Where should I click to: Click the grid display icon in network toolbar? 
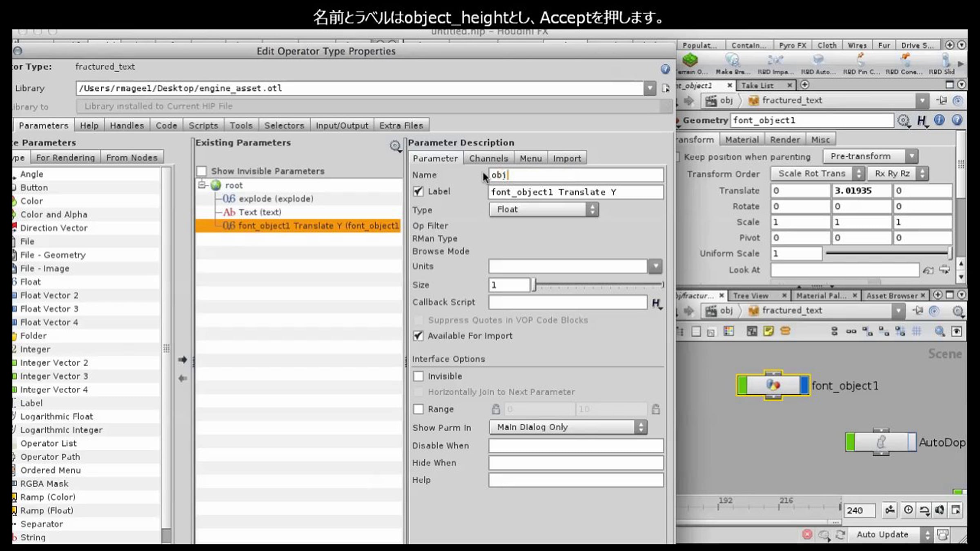(917, 331)
